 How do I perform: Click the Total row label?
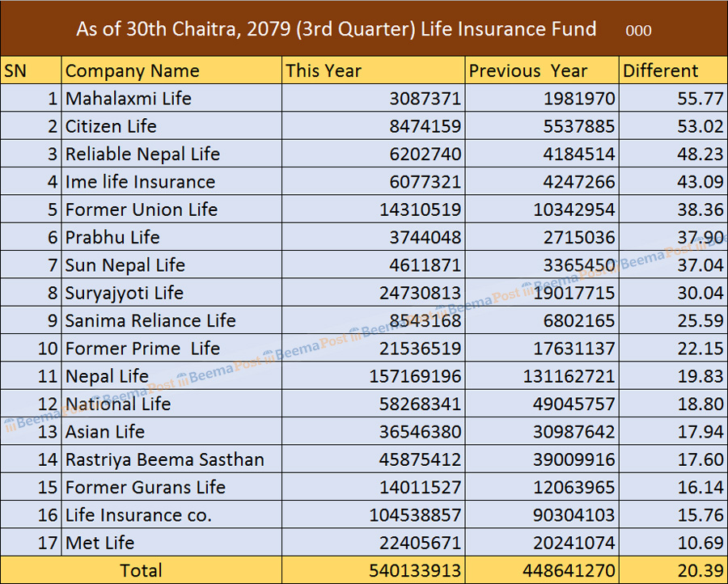pos(141,570)
